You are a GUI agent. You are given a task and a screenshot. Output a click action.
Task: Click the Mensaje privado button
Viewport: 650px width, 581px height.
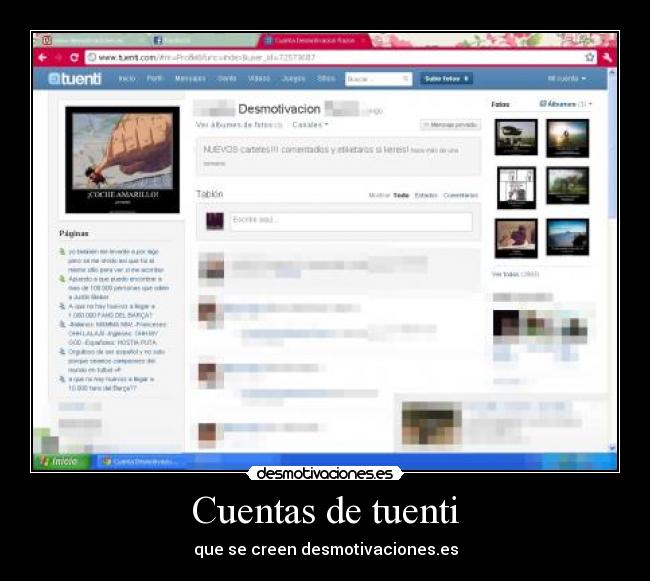coord(451,125)
